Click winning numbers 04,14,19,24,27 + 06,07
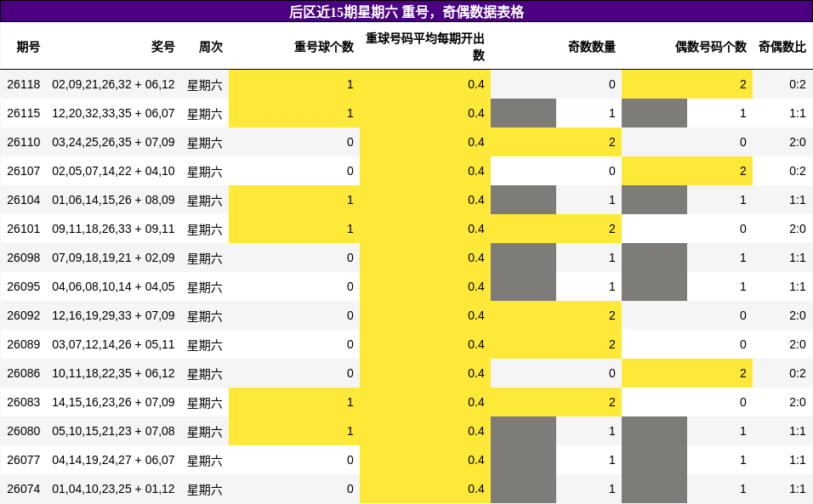 114,460
